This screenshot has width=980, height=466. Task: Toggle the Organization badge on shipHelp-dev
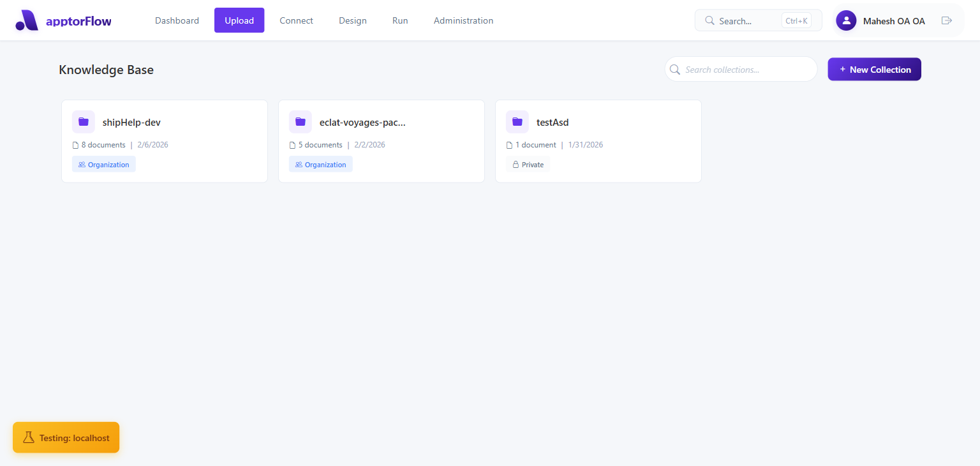[x=103, y=164]
